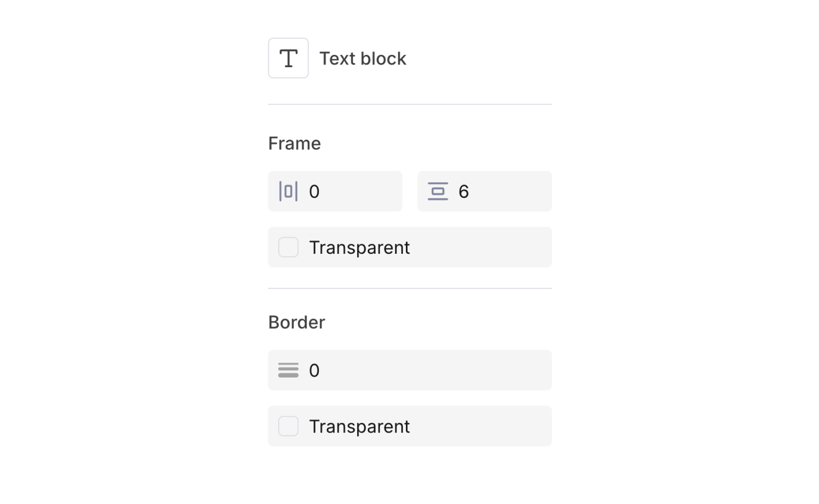Click the T glyph inside the rounded square
The image size is (819, 504).
(288, 58)
